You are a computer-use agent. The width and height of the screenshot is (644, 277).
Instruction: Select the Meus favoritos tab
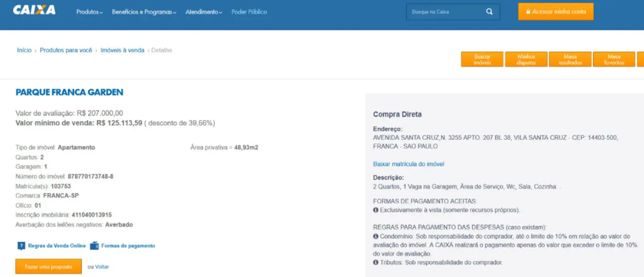click(614, 60)
